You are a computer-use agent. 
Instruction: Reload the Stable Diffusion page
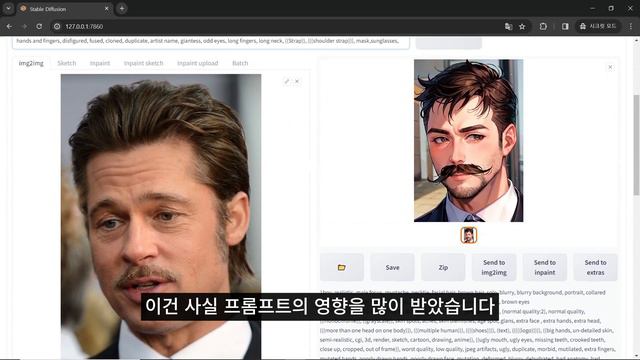(39, 26)
